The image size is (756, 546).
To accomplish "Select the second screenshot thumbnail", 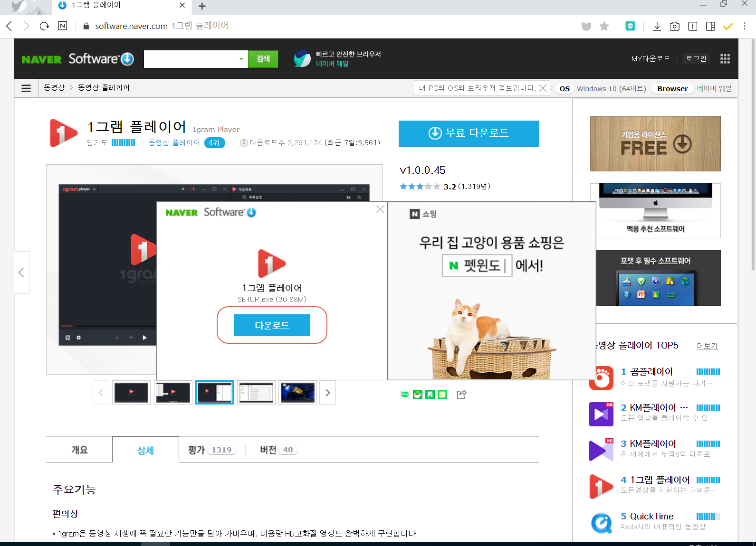I will tap(173, 393).
